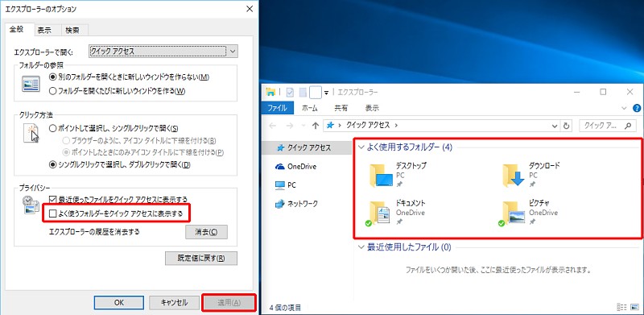Open the customize quick access toolbar arrow
Image resolution: width=644 pixels, height=315 pixels.
[326, 93]
